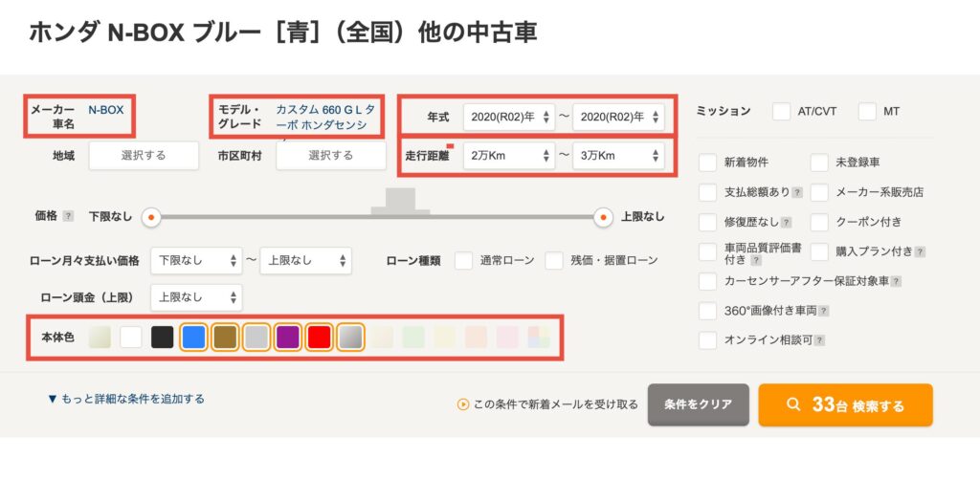Click help icon beside 購入プラン付き
980x479 pixels.
(x=920, y=252)
